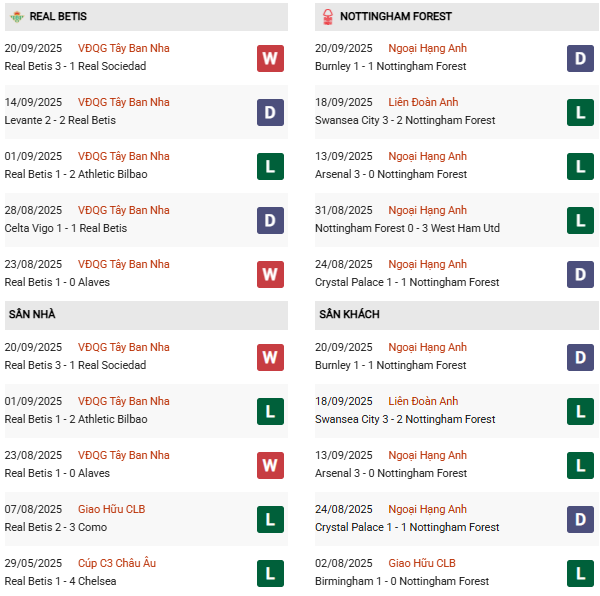Click the Real Betis club crest icon

point(15,16)
